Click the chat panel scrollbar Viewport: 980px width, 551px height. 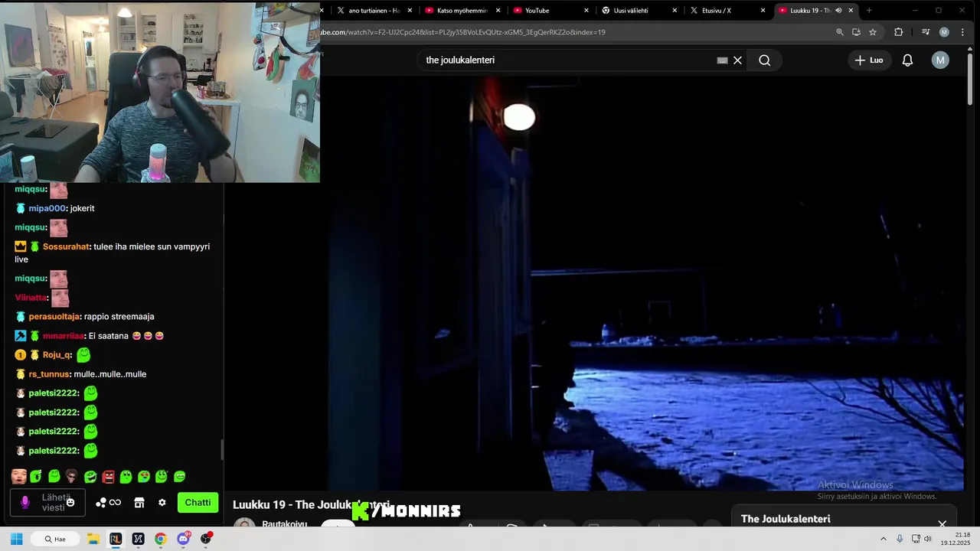pyautogui.click(x=223, y=450)
